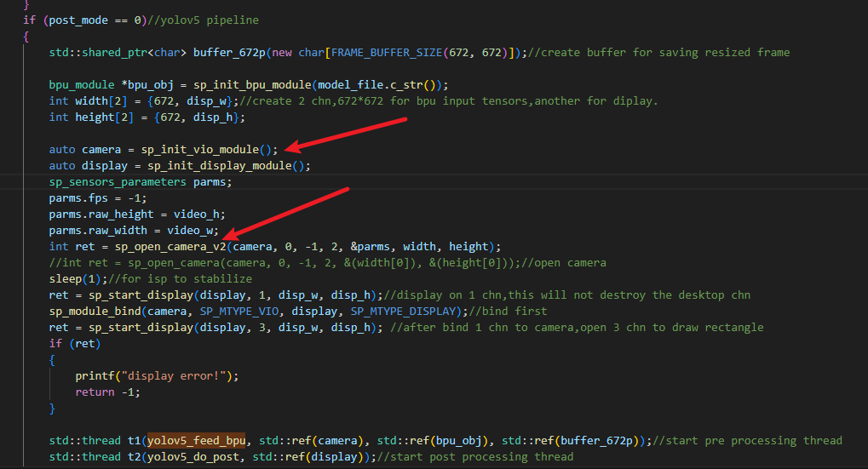Click FRAME_BUFFER_SIZE macro call
Image resolution: width=868 pixels, height=469 pixels.
point(387,53)
